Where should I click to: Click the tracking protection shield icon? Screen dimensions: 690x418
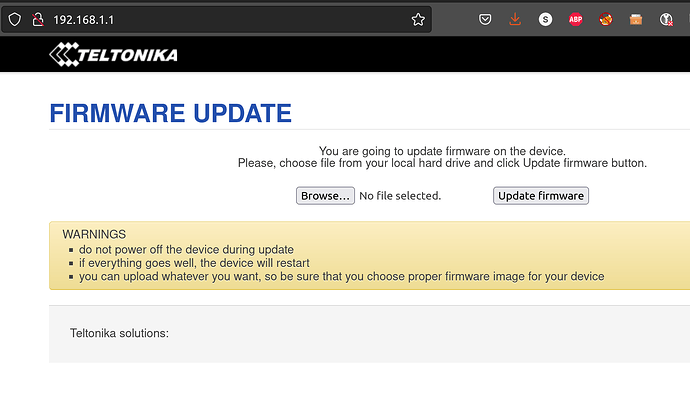15,19
